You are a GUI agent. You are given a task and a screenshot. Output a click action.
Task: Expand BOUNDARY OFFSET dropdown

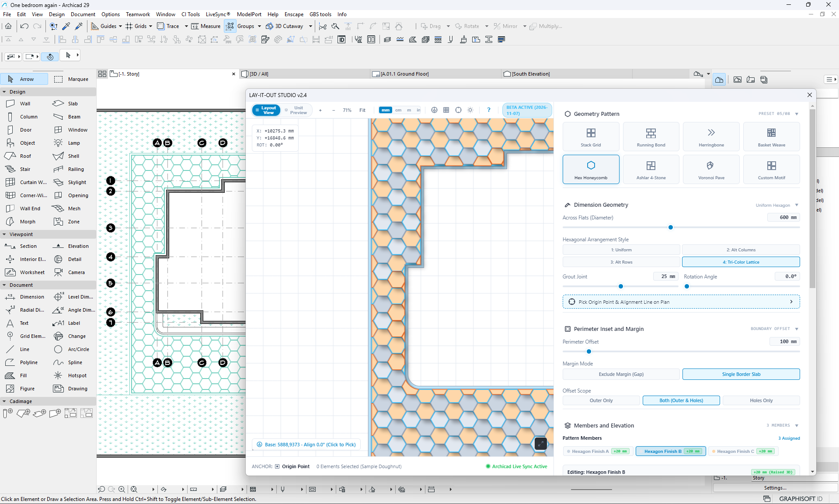774,329
